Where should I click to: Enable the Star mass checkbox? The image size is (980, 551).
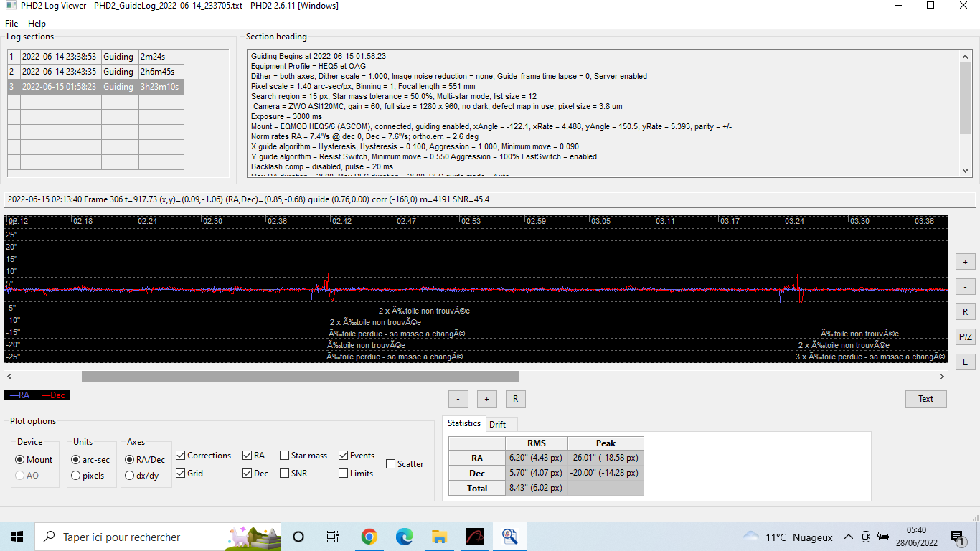(304, 456)
